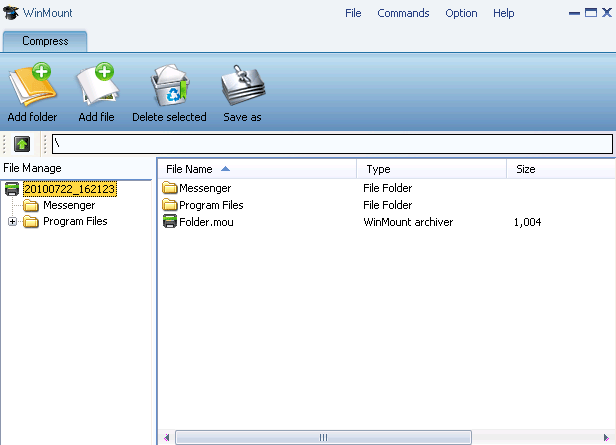Expand the Program Files tree node
The height and width of the screenshot is (445, 616).
point(13,222)
